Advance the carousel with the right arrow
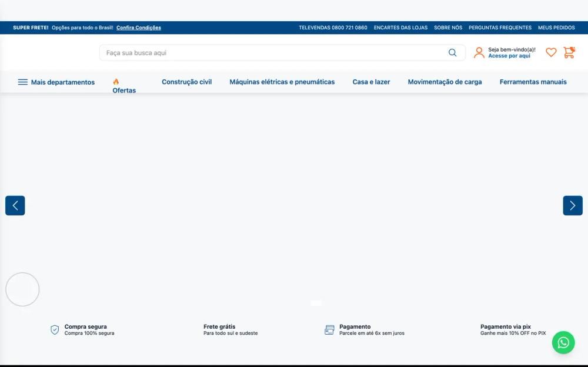The image size is (588, 367). pyautogui.click(x=572, y=205)
